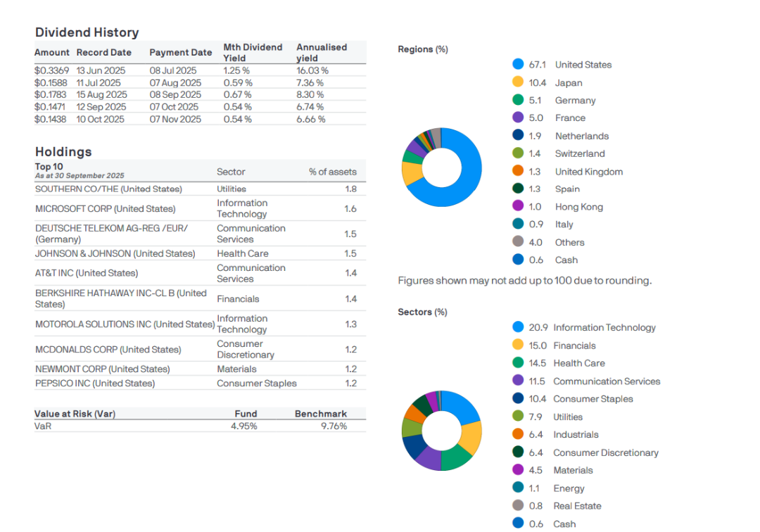Select the Record Date column header
The height and width of the screenshot is (532, 760).
pos(103,52)
